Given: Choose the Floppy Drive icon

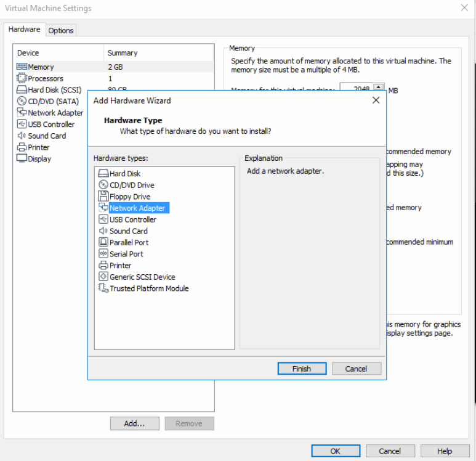Looking at the screenshot, I should pyautogui.click(x=103, y=197).
